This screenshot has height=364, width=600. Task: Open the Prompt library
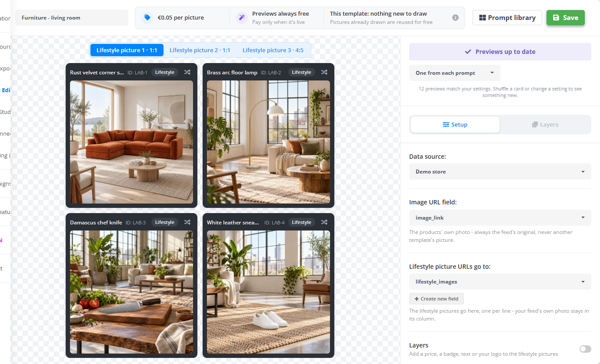(x=507, y=18)
